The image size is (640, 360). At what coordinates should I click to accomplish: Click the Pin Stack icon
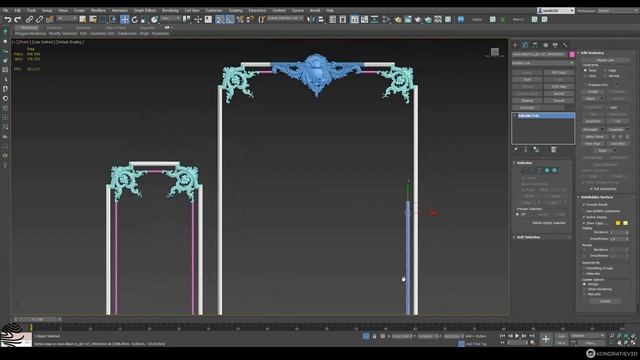click(516, 150)
